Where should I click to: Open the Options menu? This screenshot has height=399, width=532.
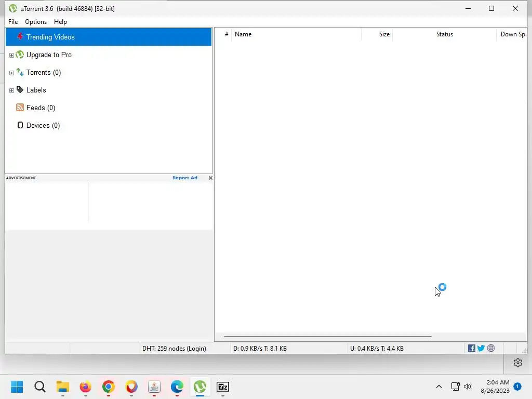tap(36, 22)
